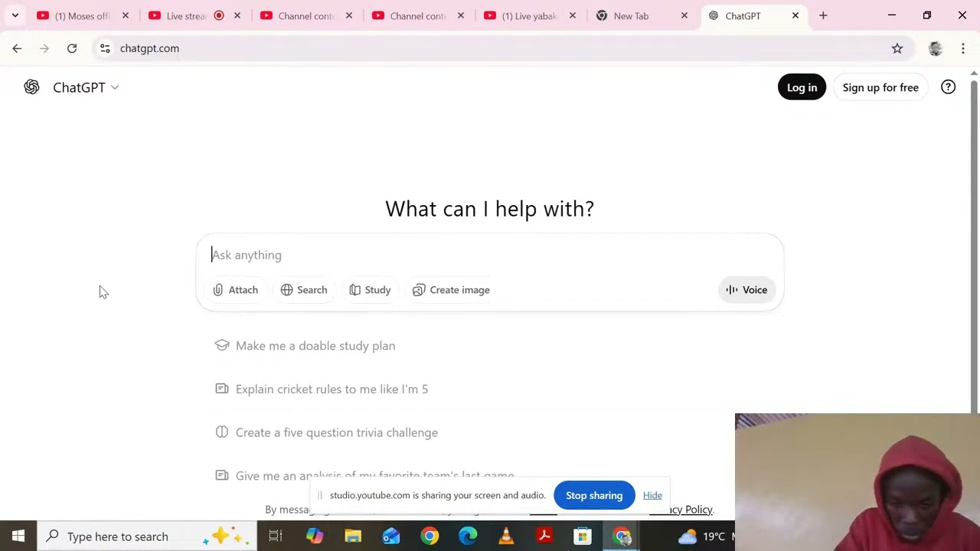
Task: Open Microsoft Store from the taskbar
Action: pyautogui.click(x=583, y=536)
